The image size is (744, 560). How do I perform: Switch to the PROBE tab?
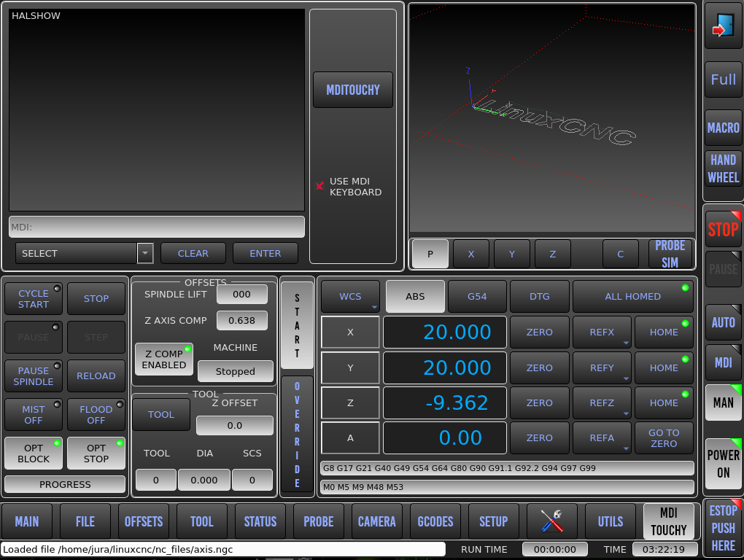[319, 521]
